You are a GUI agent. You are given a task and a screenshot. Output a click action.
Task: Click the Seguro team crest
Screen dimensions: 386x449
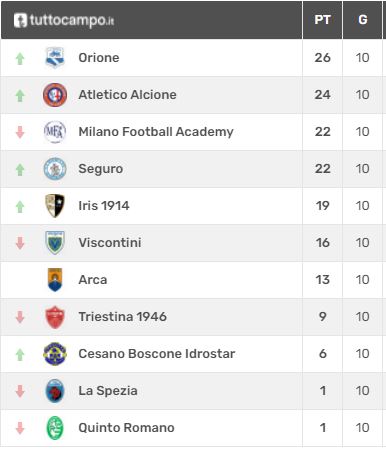pyautogui.click(x=55, y=169)
